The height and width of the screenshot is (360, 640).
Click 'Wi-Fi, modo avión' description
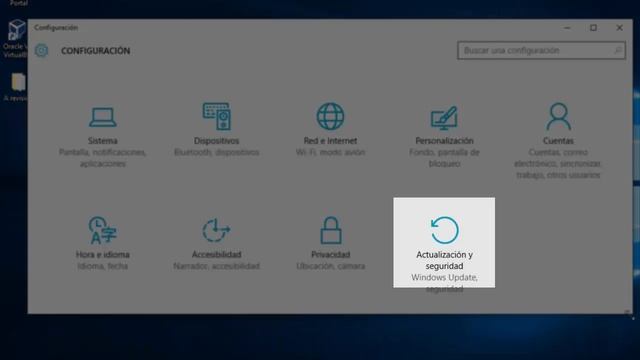tap(330, 152)
